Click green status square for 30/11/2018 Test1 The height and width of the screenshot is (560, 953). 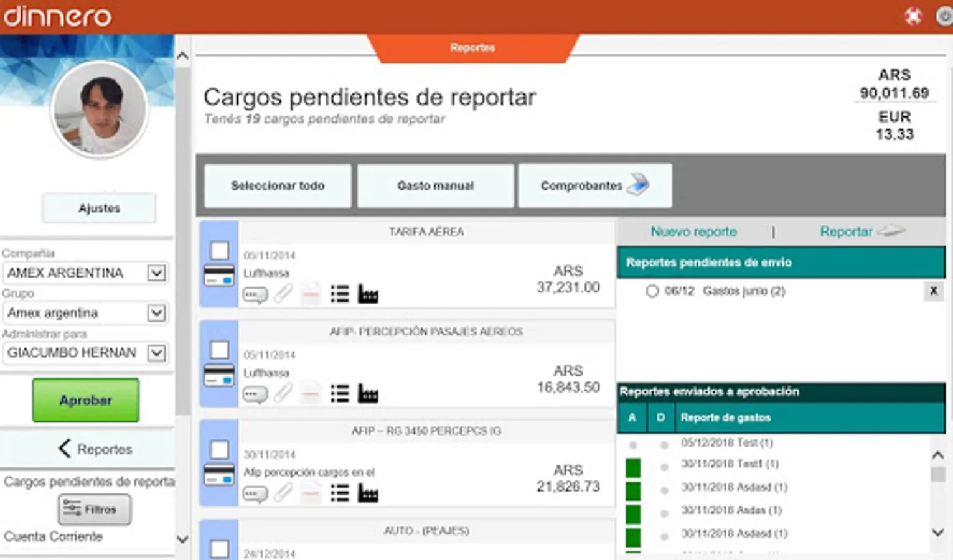(633, 467)
